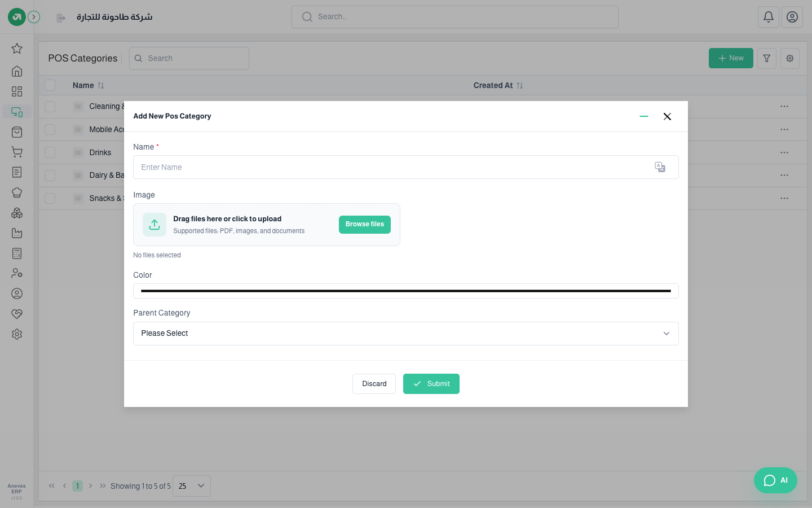The image size is (812, 508).
Task: Go to the next page arrow
Action: pyautogui.click(x=90, y=486)
